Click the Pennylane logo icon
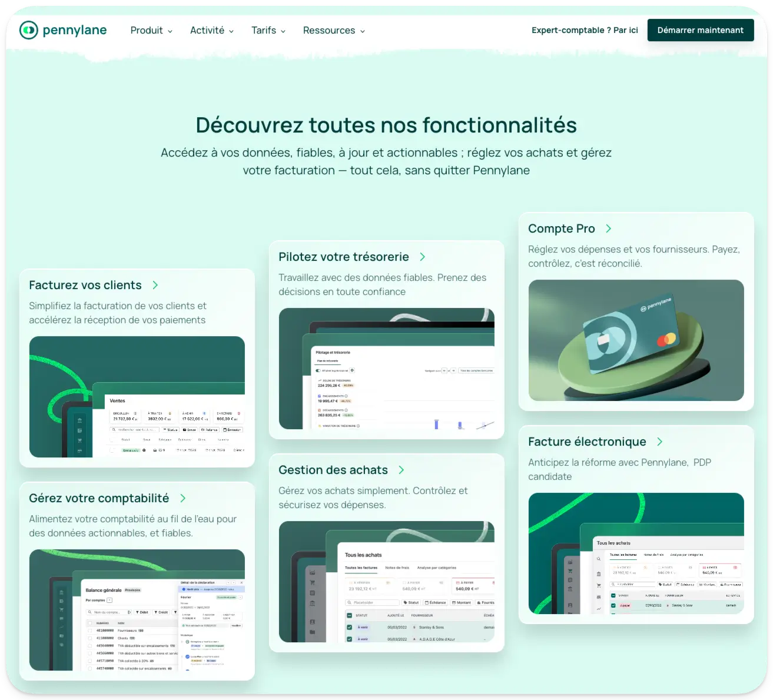This screenshot has width=773, height=700. [x=28, y=30]
